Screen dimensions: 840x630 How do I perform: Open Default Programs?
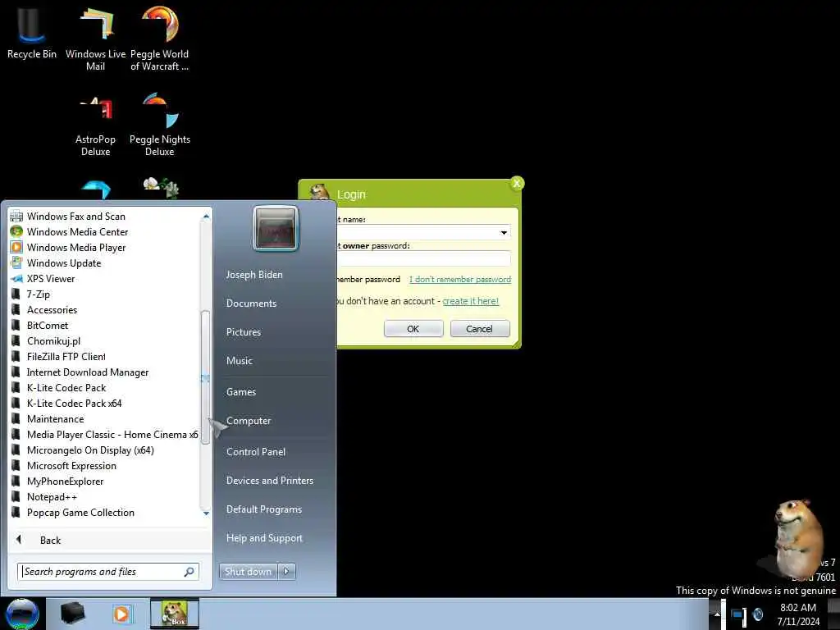pos(263,509)
